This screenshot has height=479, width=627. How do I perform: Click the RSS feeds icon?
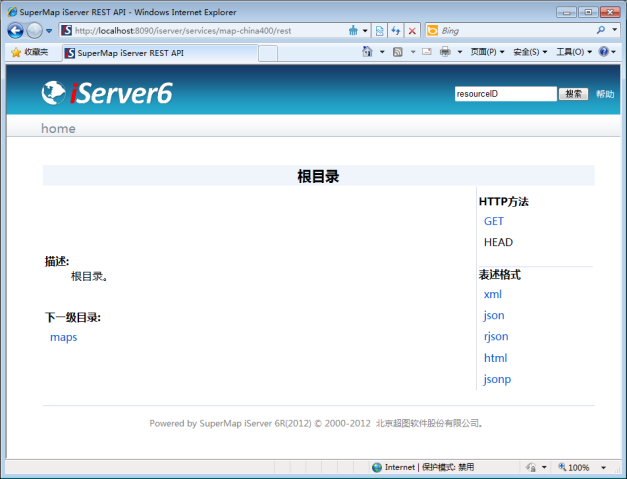(x=397, y=52)
